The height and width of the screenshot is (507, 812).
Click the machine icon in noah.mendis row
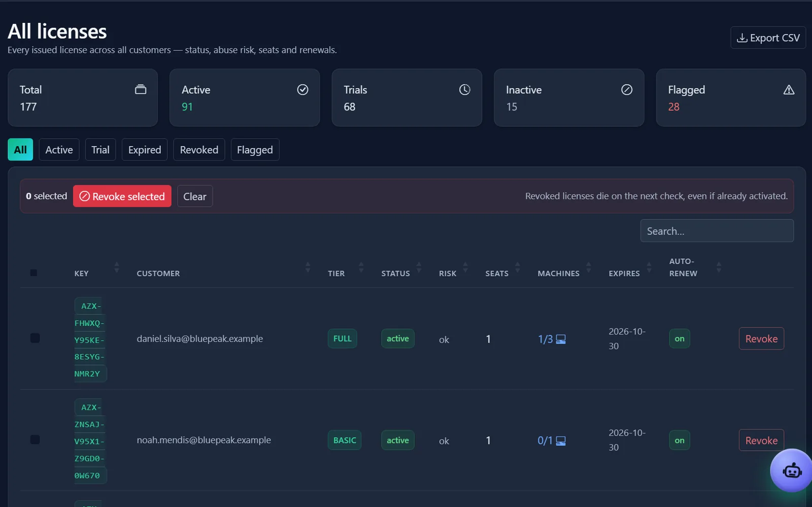(x=561, y=441)
